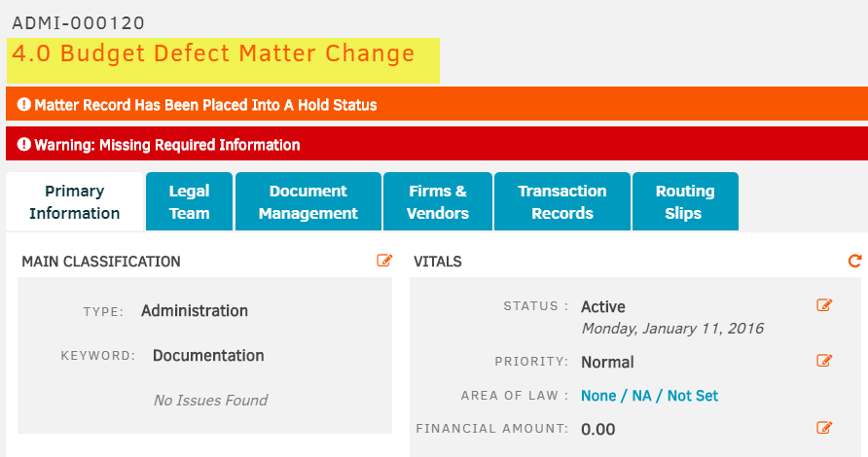
Task: Edit the Financial Amount value
Action: point(824,428)
